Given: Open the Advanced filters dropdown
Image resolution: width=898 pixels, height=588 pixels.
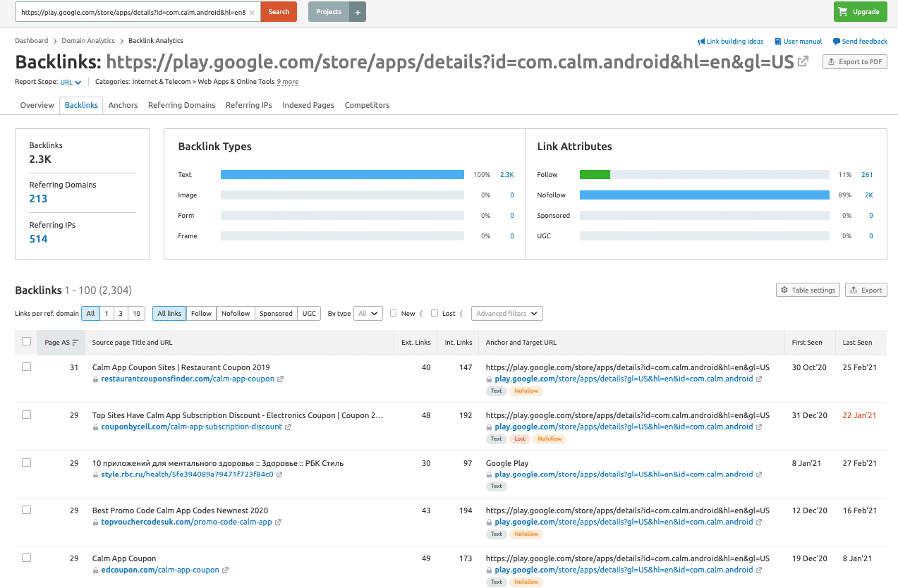Looking at the screenshot, I should (506, 314).
